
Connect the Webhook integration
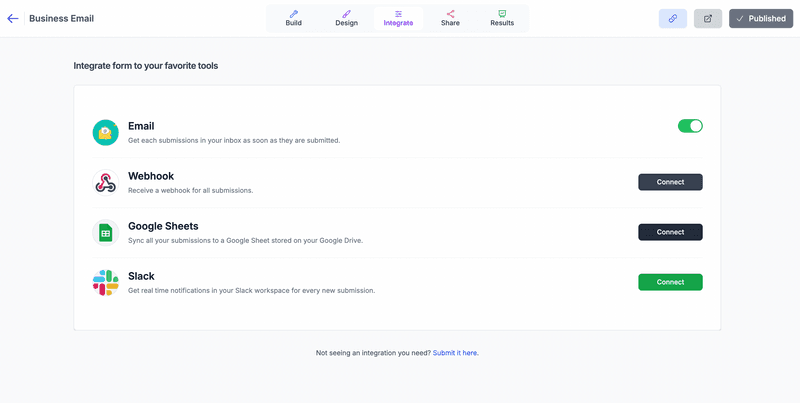click(x=670, y=182)
